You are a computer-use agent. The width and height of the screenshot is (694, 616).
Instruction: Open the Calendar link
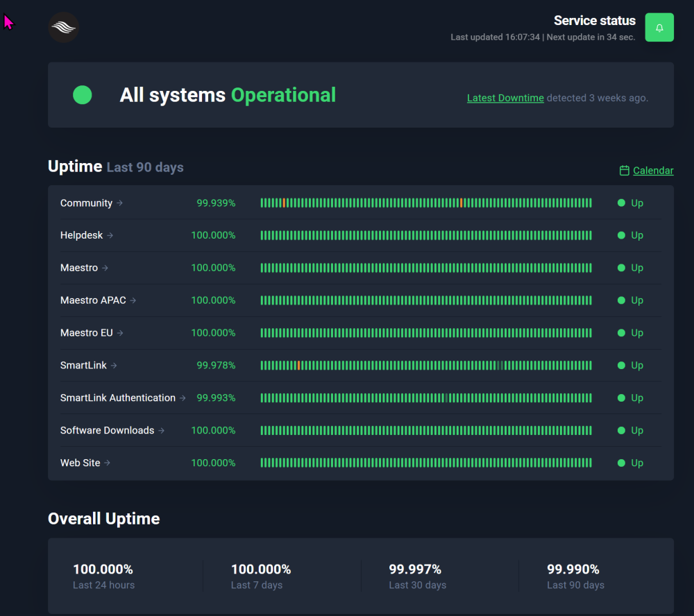653,171
